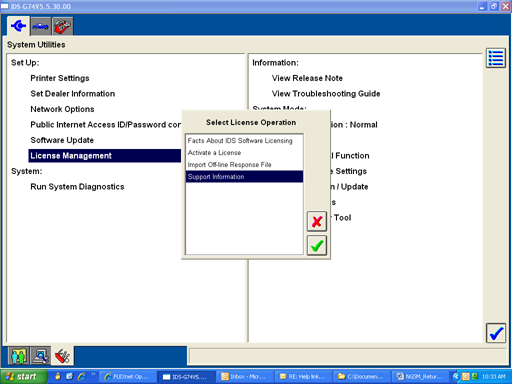The image size is (512, 384).
Task: Open Network Options
Action: pos(62,109)
